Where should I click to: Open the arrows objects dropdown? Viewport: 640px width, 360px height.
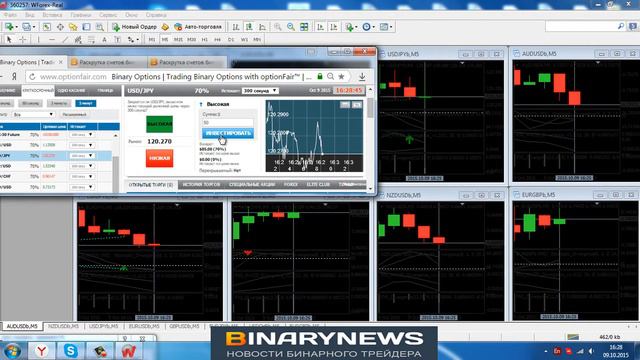click(133, 40)
